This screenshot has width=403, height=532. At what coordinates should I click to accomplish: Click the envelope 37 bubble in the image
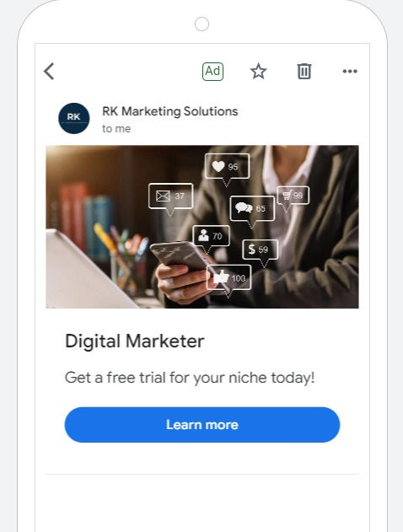coord(170,196)
